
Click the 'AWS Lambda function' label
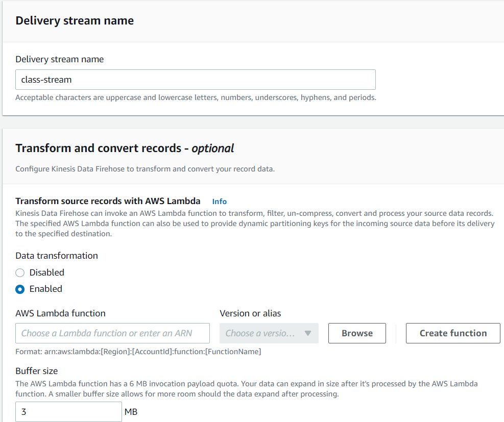(x=60, y=313)
